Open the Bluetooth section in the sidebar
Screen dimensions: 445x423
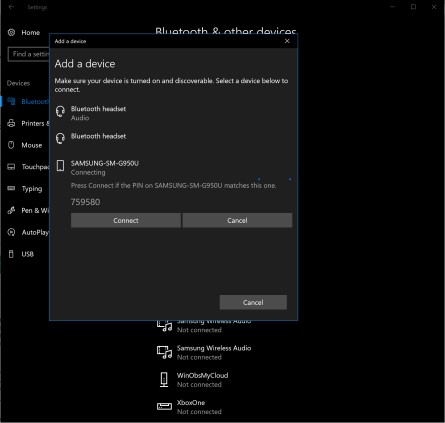pos(34,101)
